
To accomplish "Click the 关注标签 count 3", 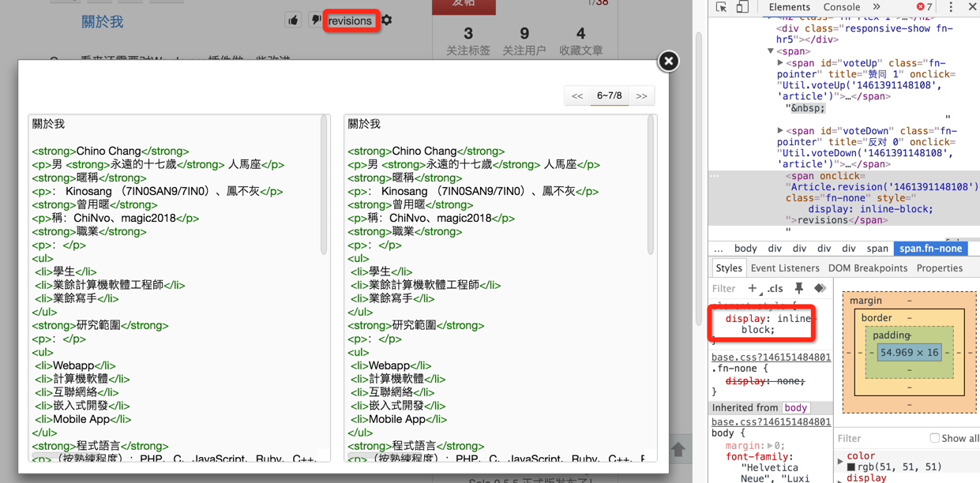I will [x=468, y=34].
